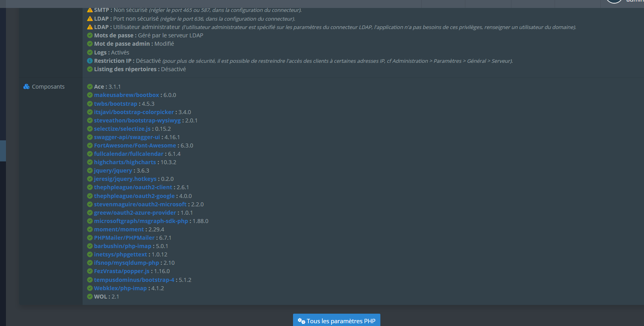
Task: Click the green check beside Mot de passe admin
Action: point(90,44)
